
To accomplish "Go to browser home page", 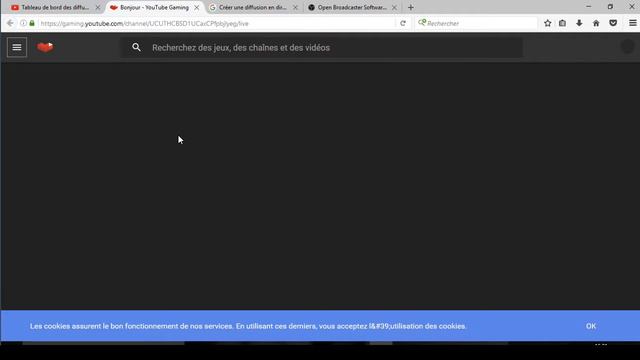I will tap(596, 23).
